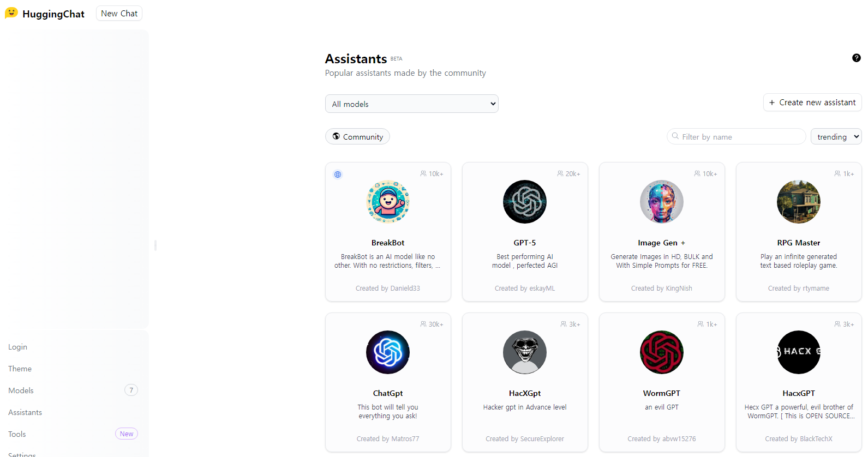Open the HacXGpt assistant title
This screenshot has width=868, height=457.
point(525,393)
